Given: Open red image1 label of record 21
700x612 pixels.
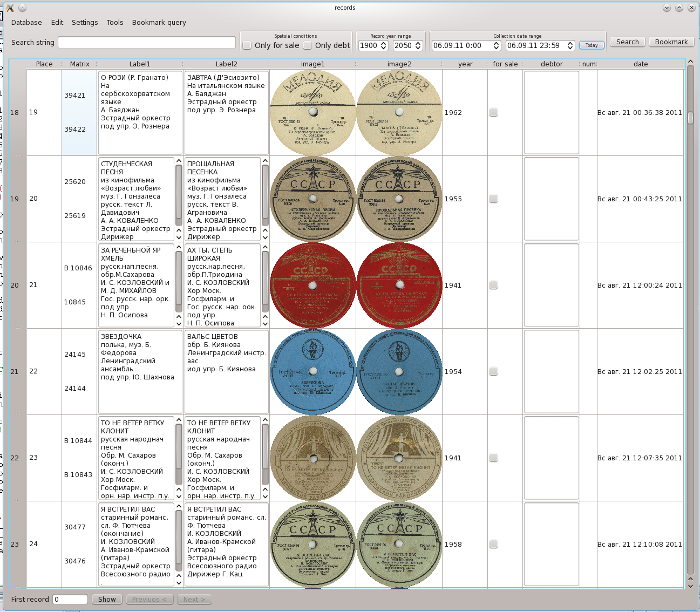Looking at the screenshot, I should point(313,285).
